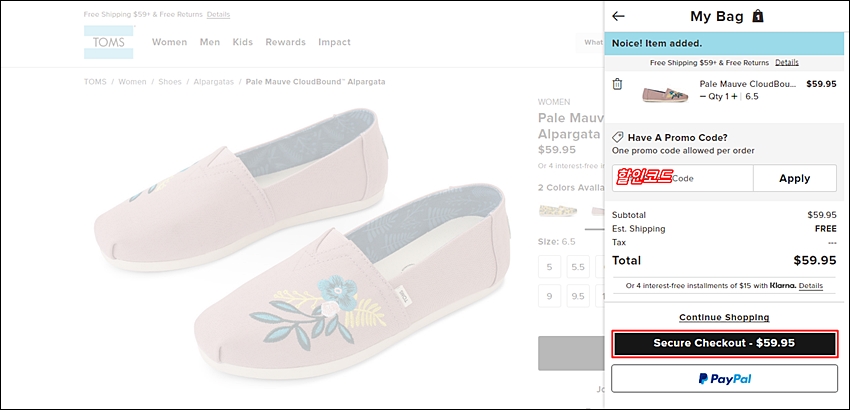Select size 9
The image size is (850, 410).
[550, 296]
